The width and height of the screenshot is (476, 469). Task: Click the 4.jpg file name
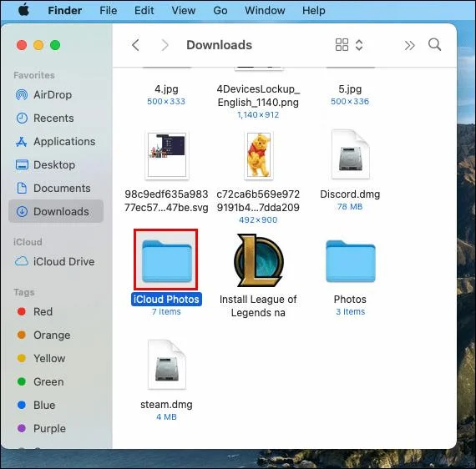coord(166,89)
